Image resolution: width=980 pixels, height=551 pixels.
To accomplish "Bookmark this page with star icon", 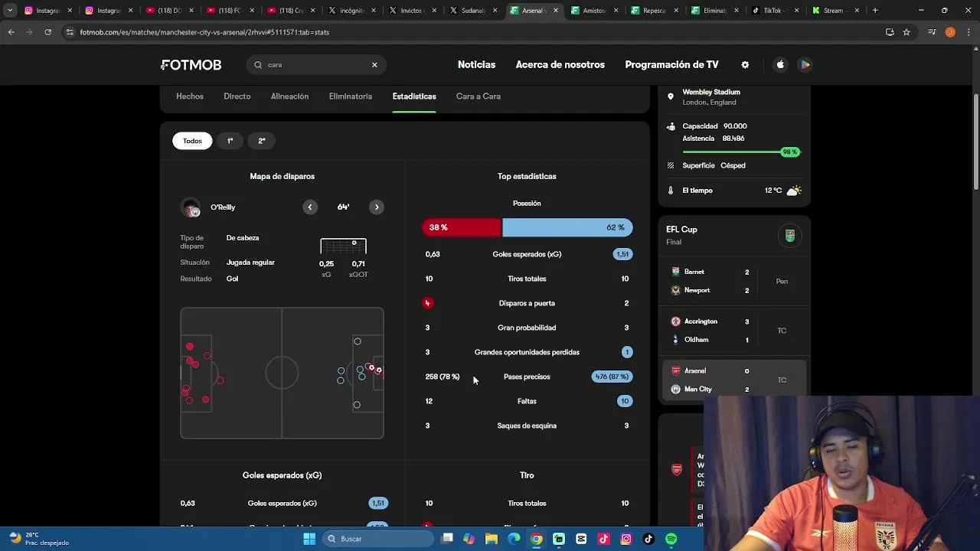I will [x=906, y=32].
